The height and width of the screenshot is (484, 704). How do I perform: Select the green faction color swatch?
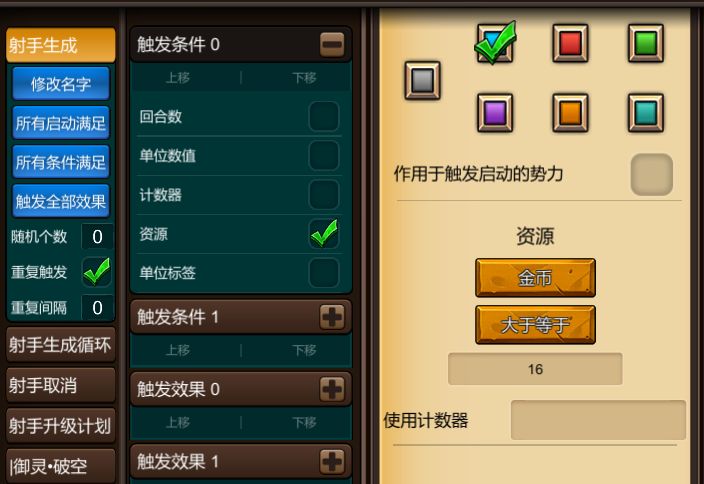(646, 43)
